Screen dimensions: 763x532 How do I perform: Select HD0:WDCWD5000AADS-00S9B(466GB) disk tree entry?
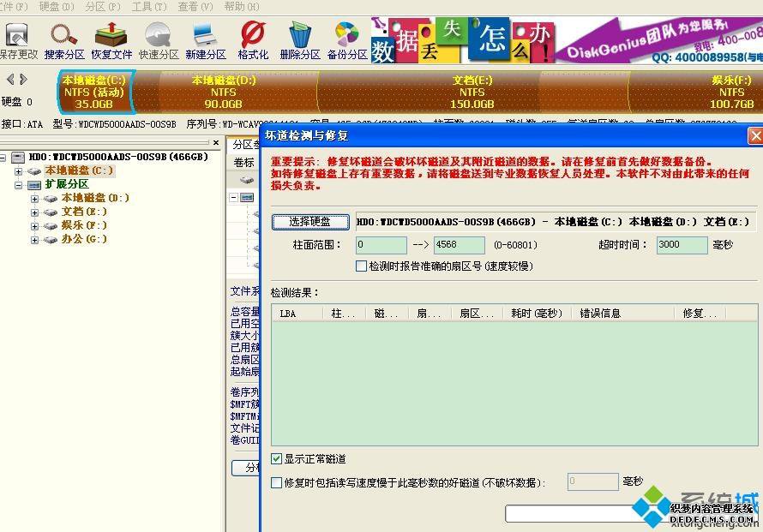point(118,157)
